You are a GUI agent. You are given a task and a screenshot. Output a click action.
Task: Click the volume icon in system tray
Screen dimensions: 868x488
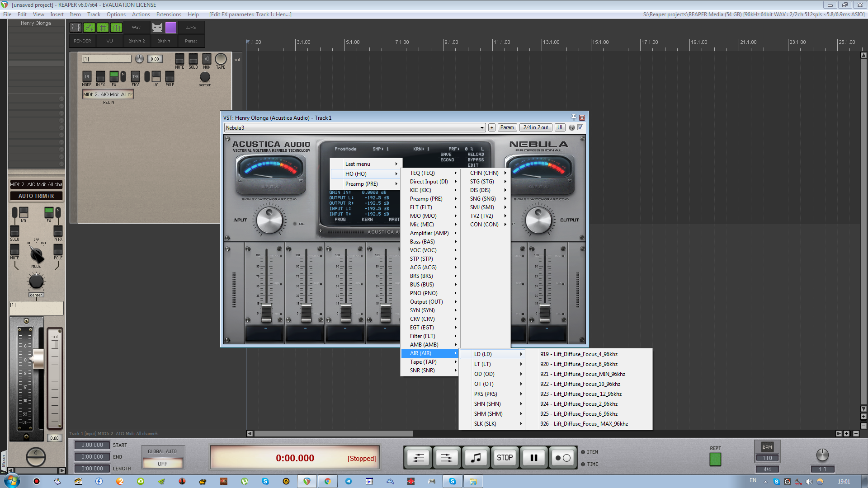(809, 482)
